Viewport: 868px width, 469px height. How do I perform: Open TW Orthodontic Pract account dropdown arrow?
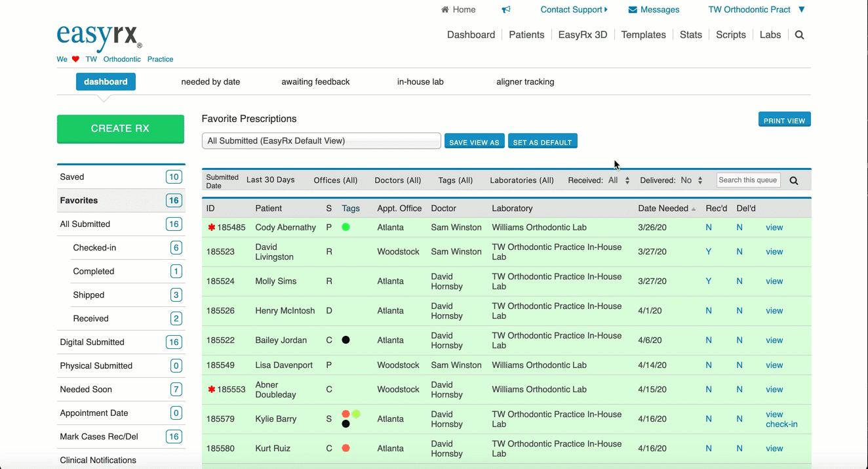[x=801, y=10]
